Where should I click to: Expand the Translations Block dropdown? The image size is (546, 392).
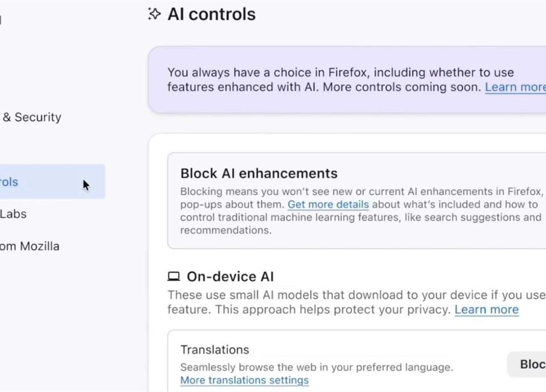coord(529,364)
